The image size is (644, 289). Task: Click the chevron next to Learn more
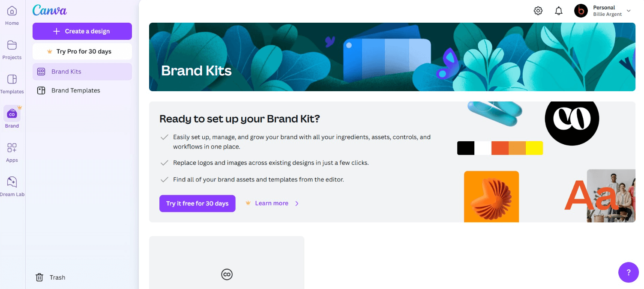[x=297, y=203]
